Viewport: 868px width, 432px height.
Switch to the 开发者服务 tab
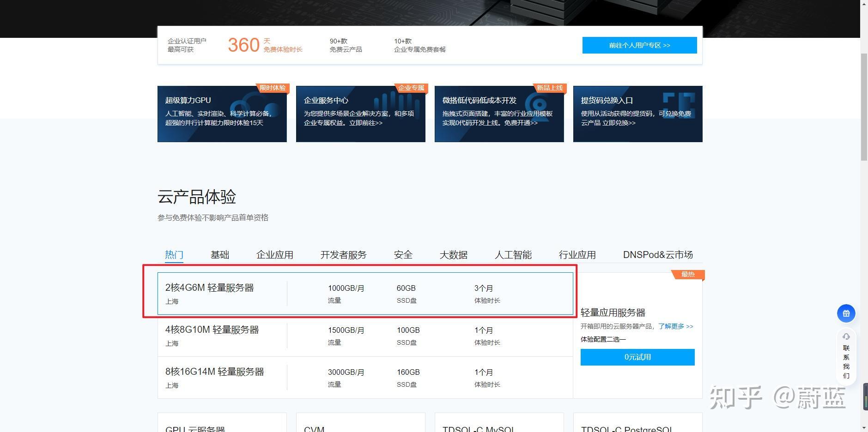click(x=343, y=255)
